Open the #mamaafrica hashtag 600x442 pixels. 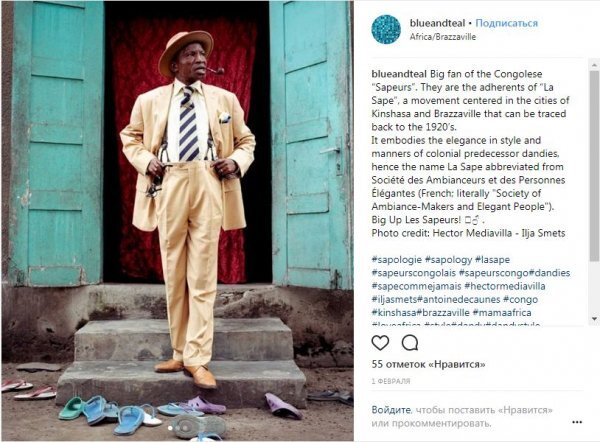[x=502, y=313]
